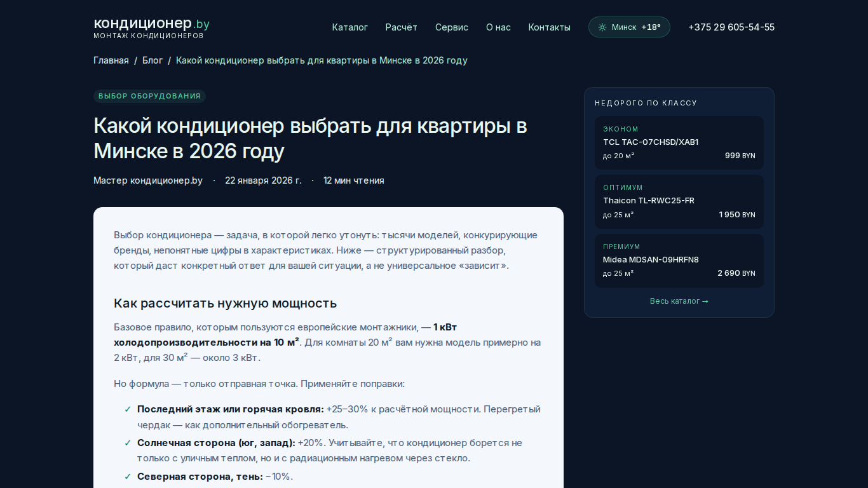
Task: Click the 2 690 BYN price
Action: [x=736, y=273]
